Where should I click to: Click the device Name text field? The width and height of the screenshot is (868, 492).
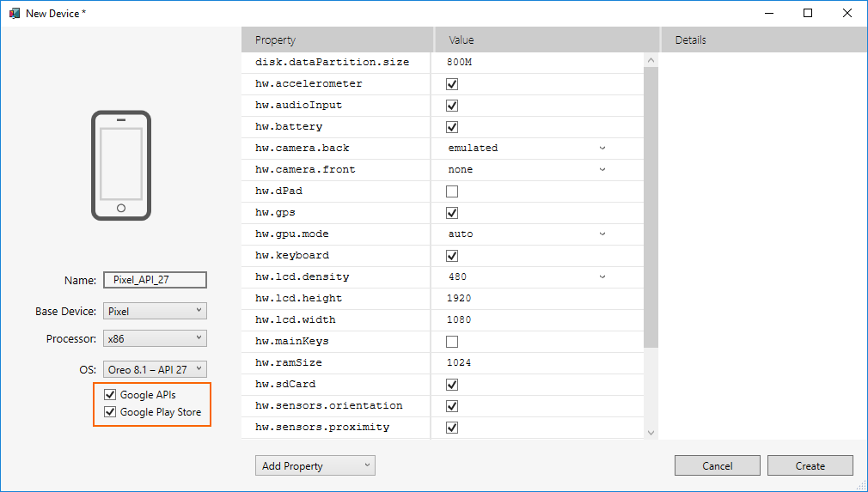[x=155, y=281]
